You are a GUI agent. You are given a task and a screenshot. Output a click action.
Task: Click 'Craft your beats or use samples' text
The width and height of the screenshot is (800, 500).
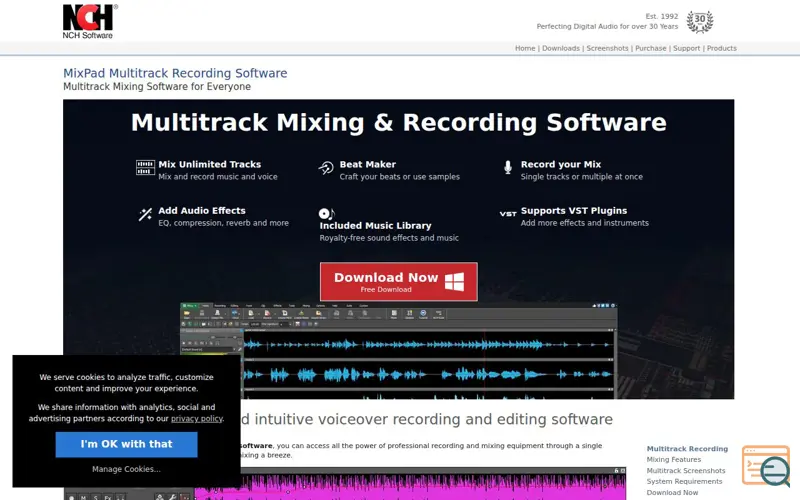(399, 177)
